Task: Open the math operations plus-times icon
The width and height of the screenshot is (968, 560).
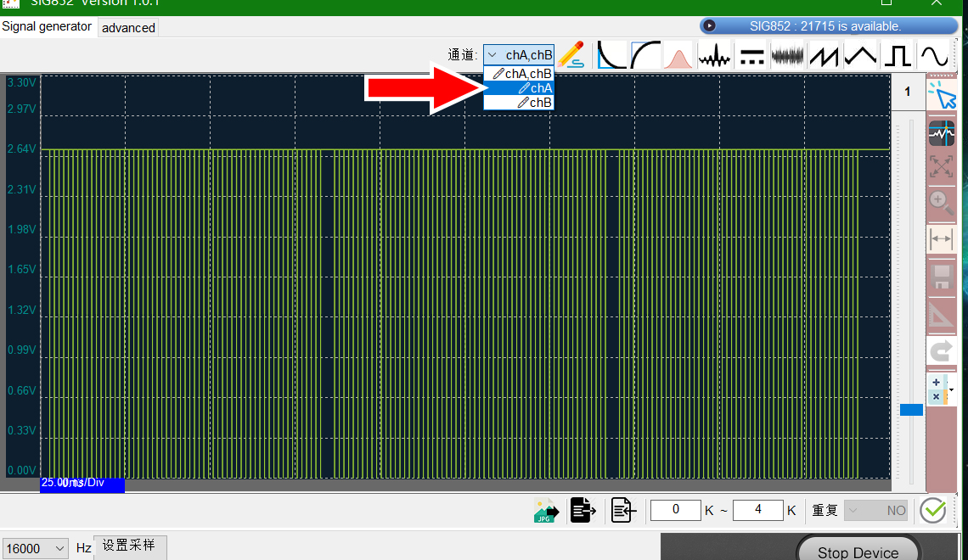Action: point(937,389)
